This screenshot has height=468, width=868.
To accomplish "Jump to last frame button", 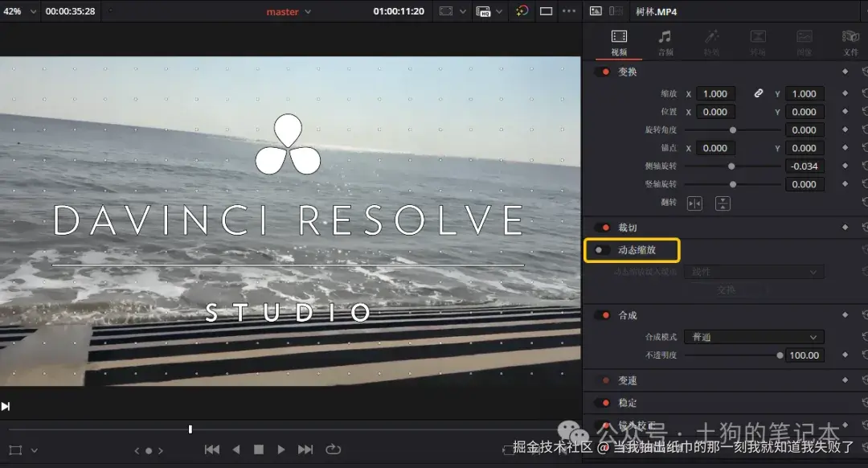I will 305,450.
